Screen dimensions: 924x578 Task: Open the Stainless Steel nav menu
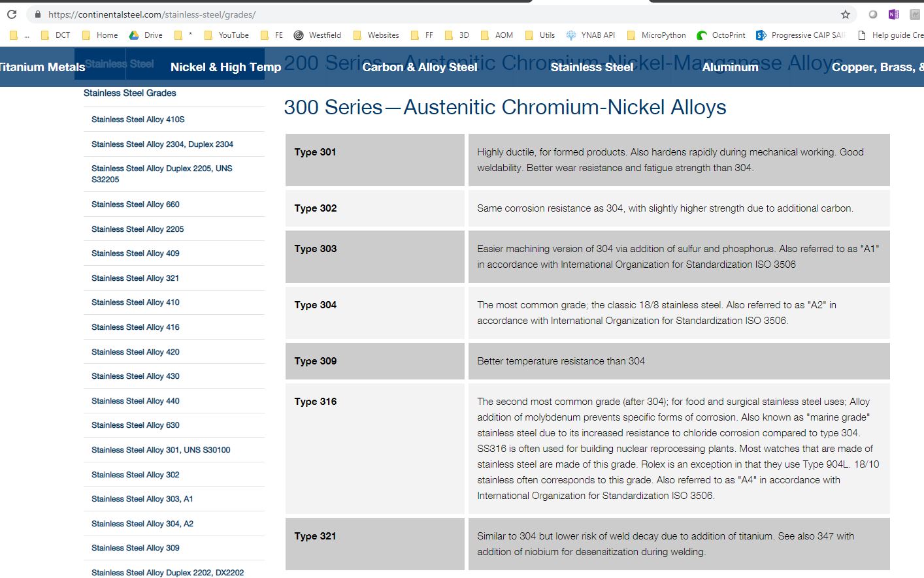pyautogui.click(x=591, y=67)
